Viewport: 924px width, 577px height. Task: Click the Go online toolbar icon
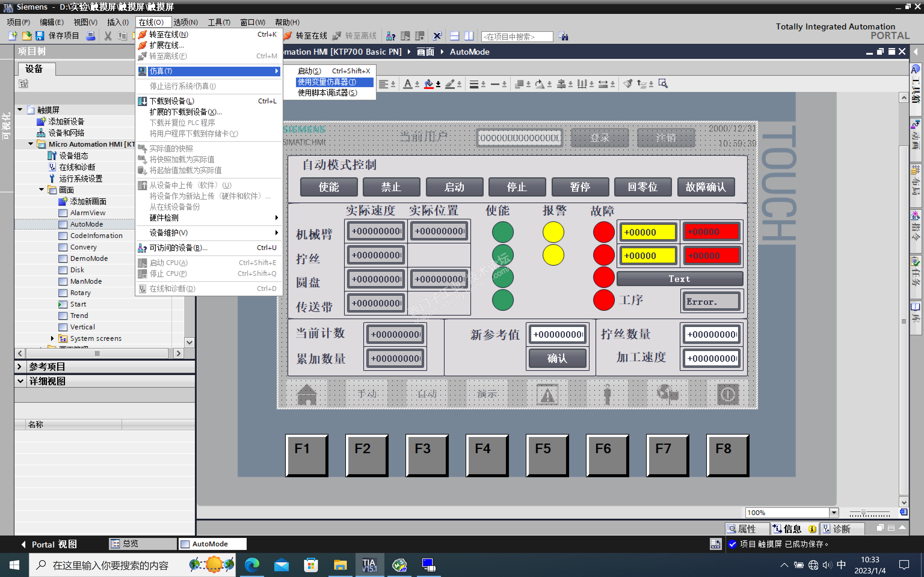[288, 36]
